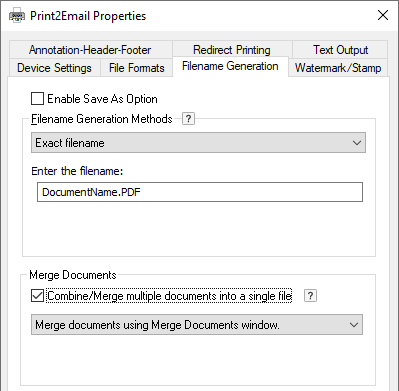The height and width of the screenshot is (391, 399).
Task: Open help for Combine/Merge documents option
Action: [310, 296]
